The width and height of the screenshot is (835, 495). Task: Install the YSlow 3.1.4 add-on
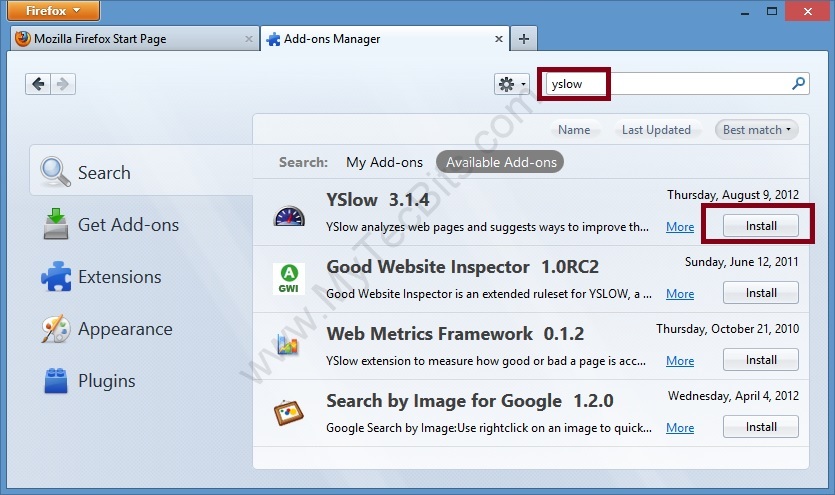760,226
